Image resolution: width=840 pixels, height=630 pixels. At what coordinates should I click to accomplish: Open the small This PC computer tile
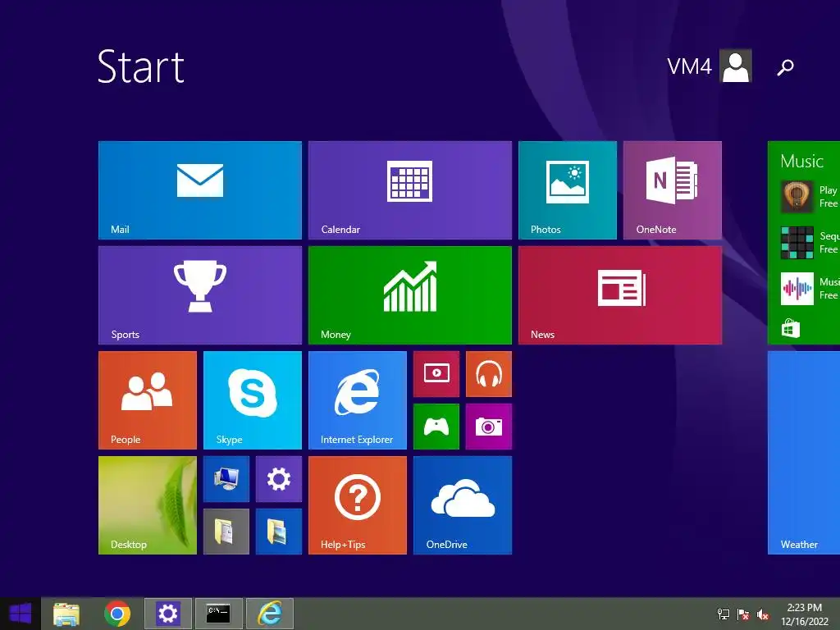click(226, 479)
